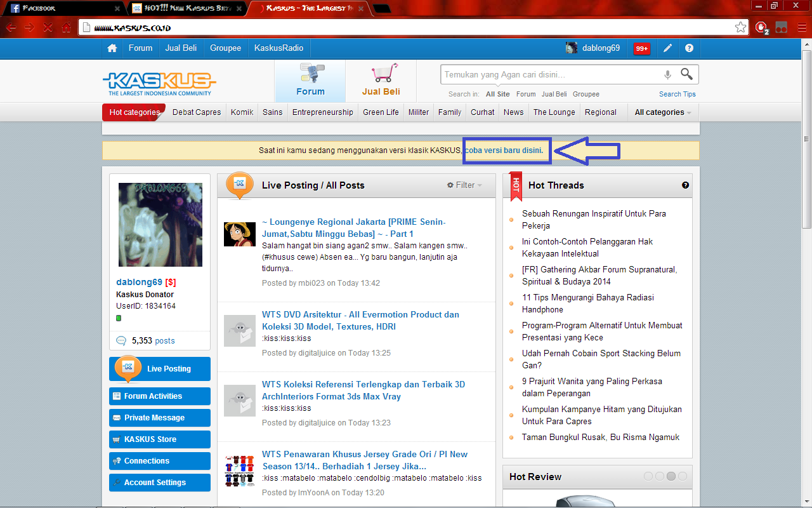
Task: Set search scope to Groupee
Action: click(586, 94)
